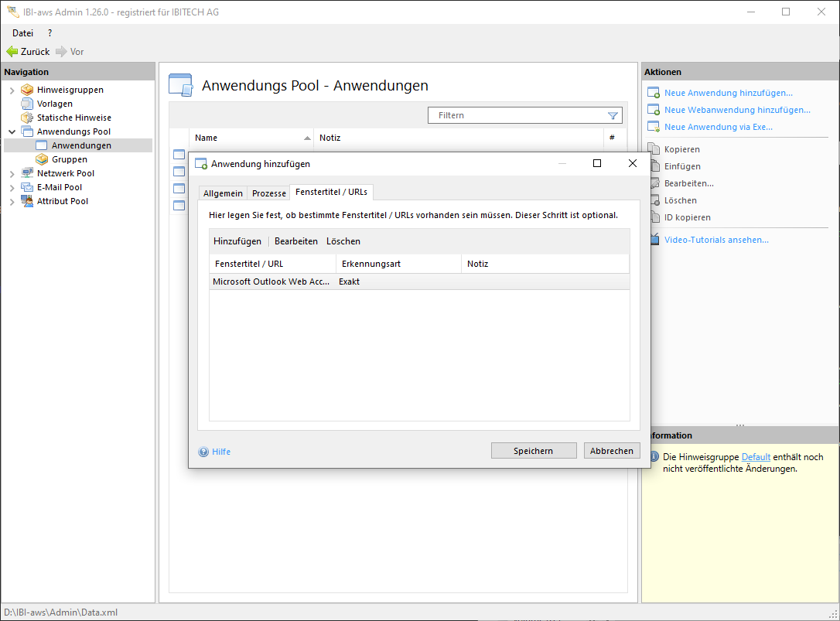Switch to the Allgemein tab

(223, 193)
